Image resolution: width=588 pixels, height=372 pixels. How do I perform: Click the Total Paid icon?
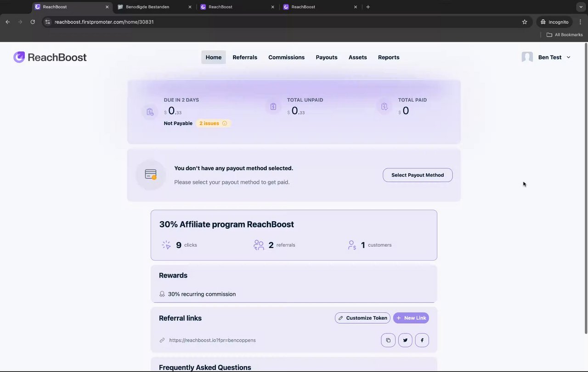(384, 107)
